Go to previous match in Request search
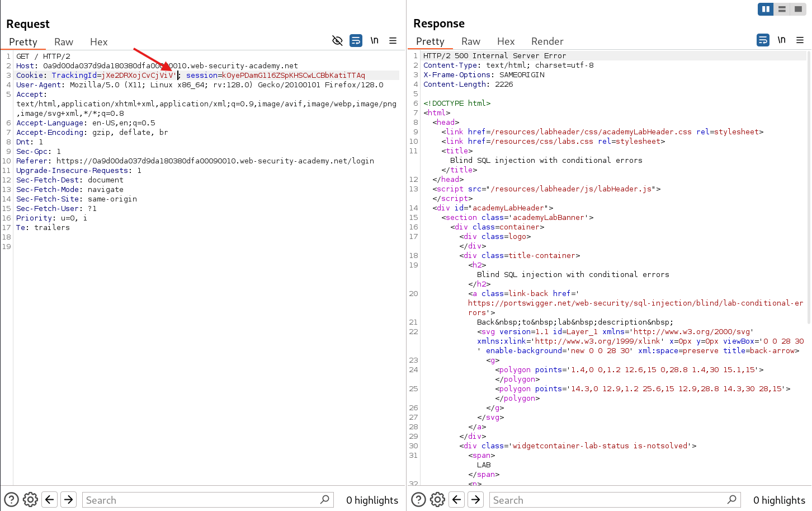 pyautogui.click(x=50, y=500)
